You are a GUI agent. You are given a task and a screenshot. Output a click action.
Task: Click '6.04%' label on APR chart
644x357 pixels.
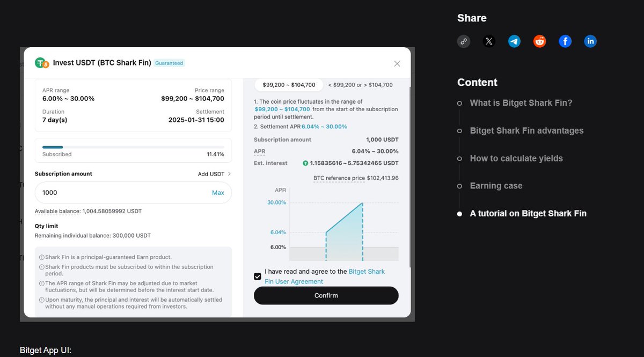(277, 232)
